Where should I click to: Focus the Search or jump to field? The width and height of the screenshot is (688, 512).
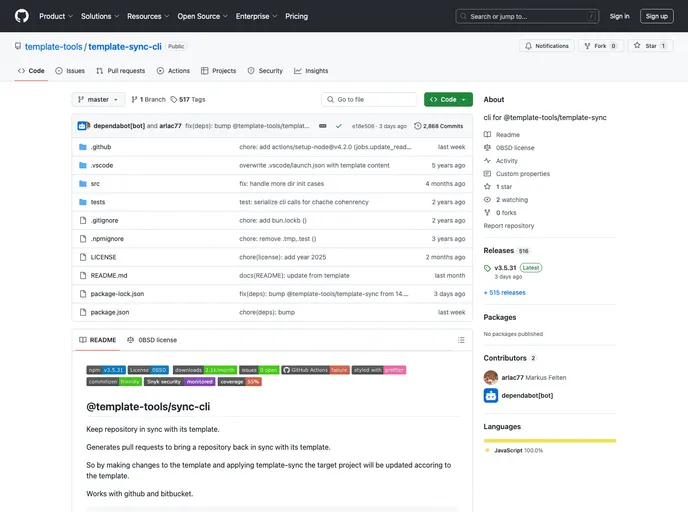(527, 16)
